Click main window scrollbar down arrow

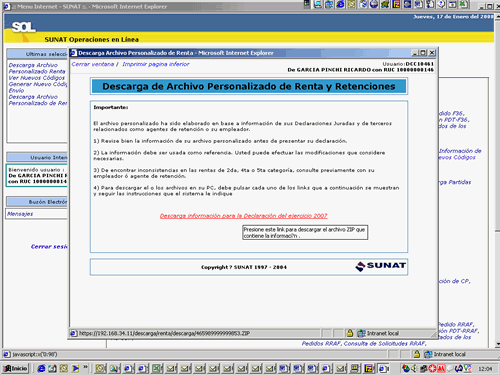click(497, 344)
